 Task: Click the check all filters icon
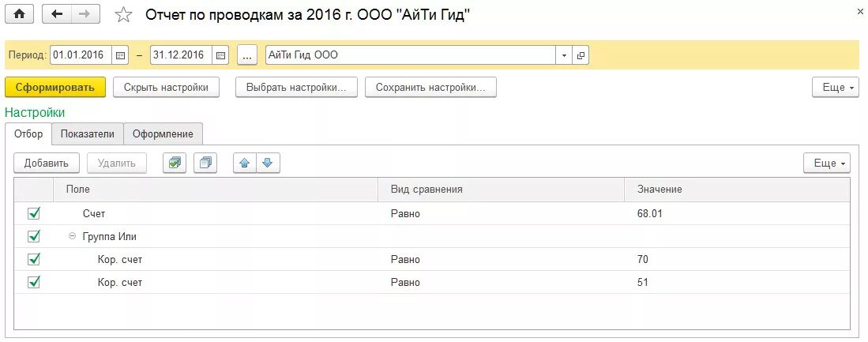pos(175,163)
